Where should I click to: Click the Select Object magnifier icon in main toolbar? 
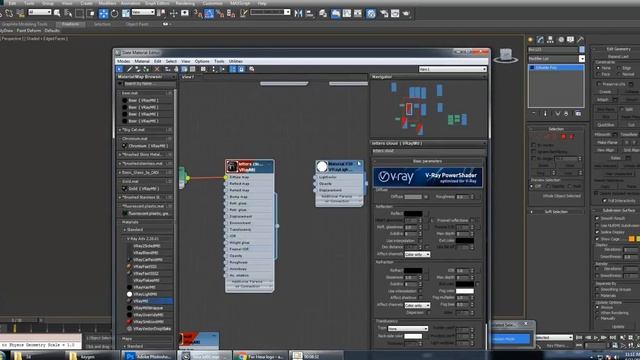point(57,13)
